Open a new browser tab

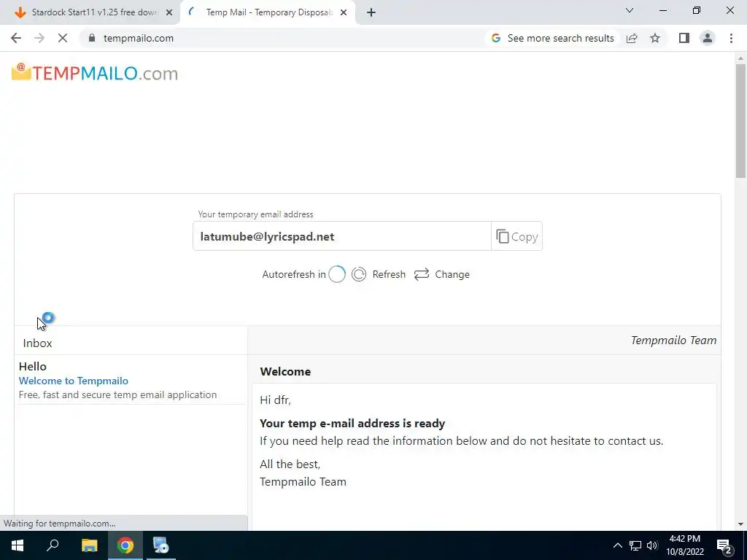click(371, 13)
